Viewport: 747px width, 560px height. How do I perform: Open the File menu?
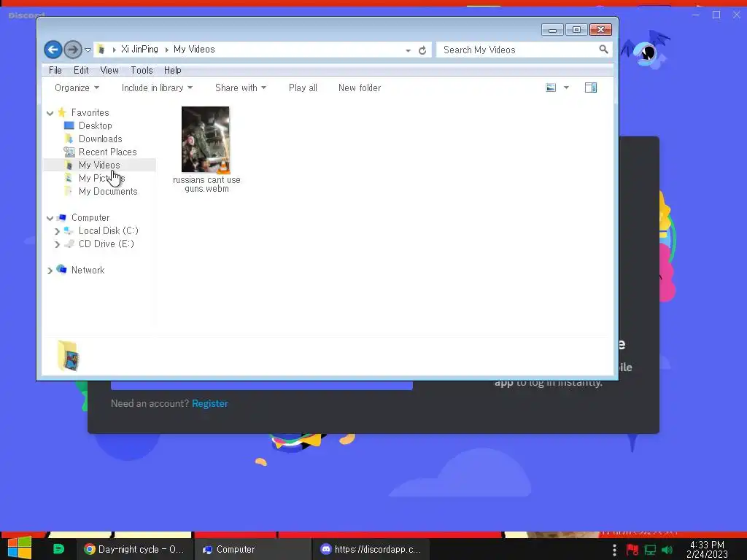pyautogui.click(x=55, y=71)
